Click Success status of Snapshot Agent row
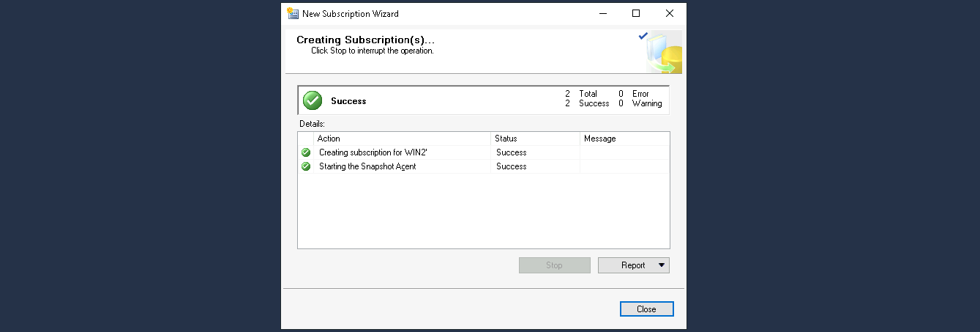The width and height of the screenshot is (980, 332). coord(511,166)
